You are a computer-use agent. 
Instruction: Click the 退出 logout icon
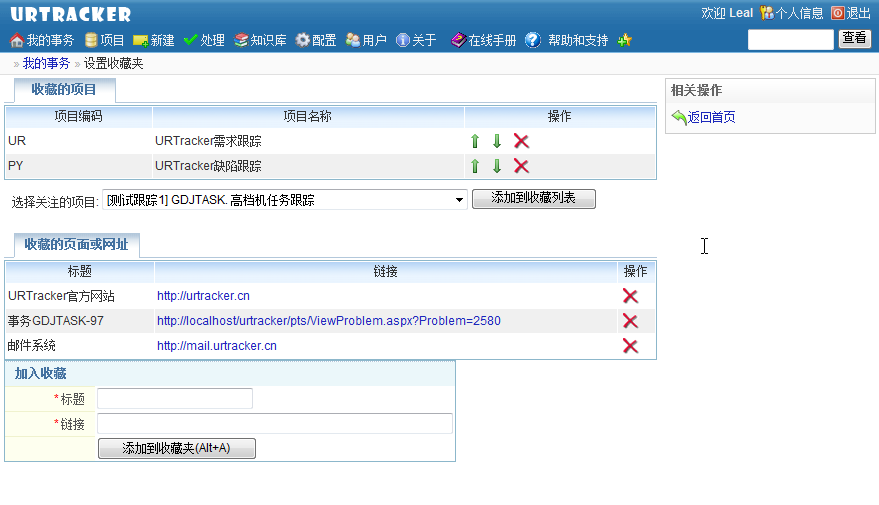(x=838, y=13)
